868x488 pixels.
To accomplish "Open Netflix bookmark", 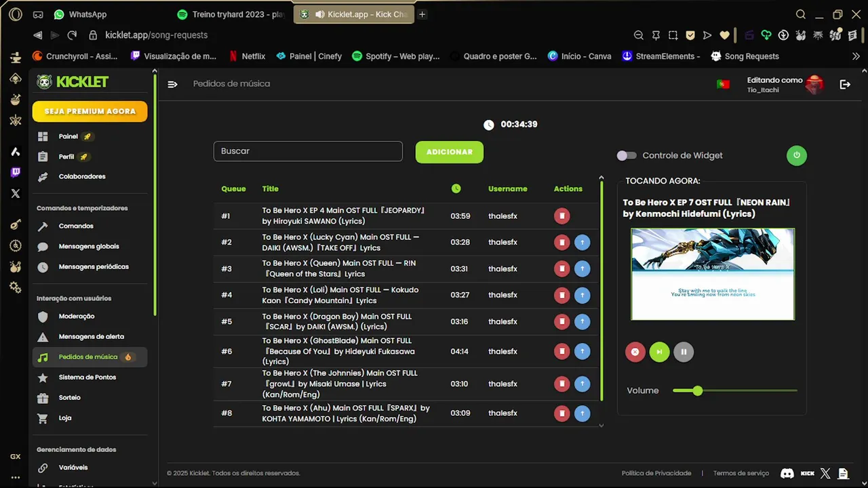I will click(247, 56).
